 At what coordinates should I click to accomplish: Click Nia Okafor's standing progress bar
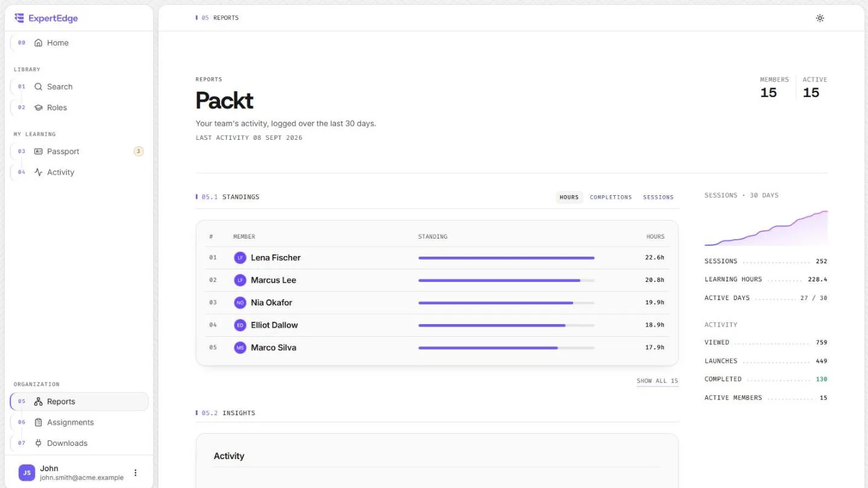coord(506,302)
